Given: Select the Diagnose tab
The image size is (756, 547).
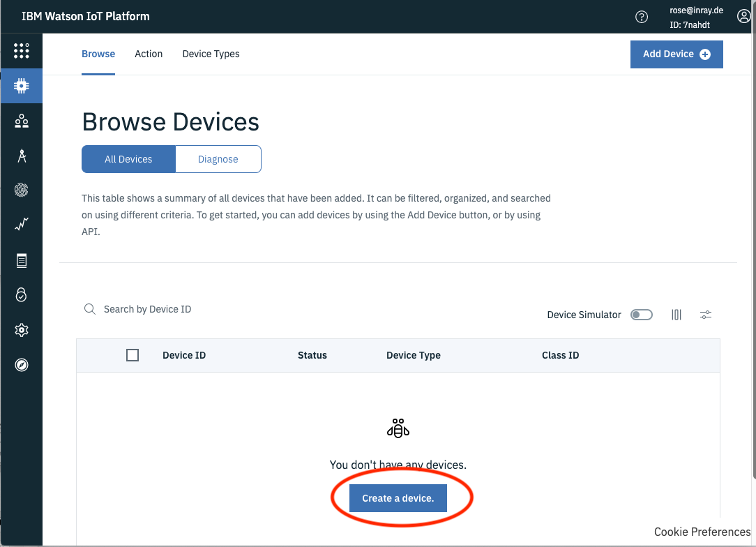Looking at the screenshot, I should tap(218, 158).
